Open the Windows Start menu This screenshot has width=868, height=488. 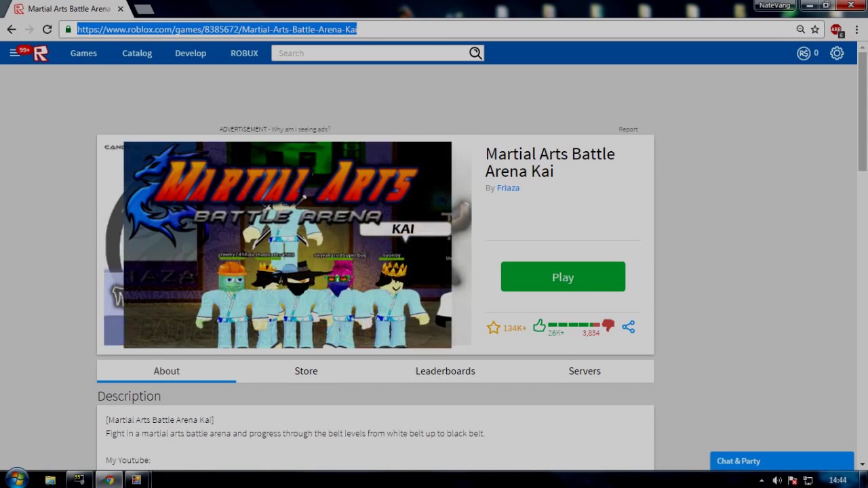point(17,479)
